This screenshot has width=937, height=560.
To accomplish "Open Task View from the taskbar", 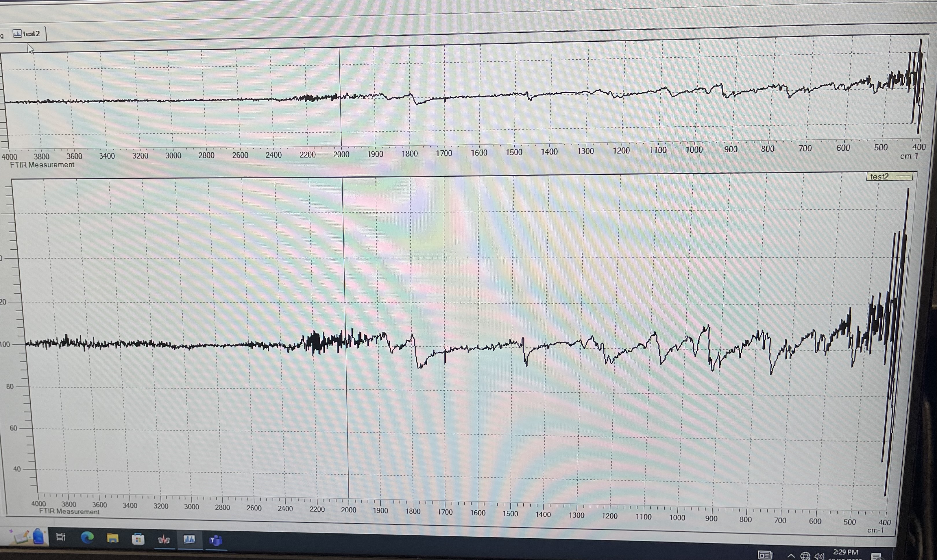I will [61, 537].
